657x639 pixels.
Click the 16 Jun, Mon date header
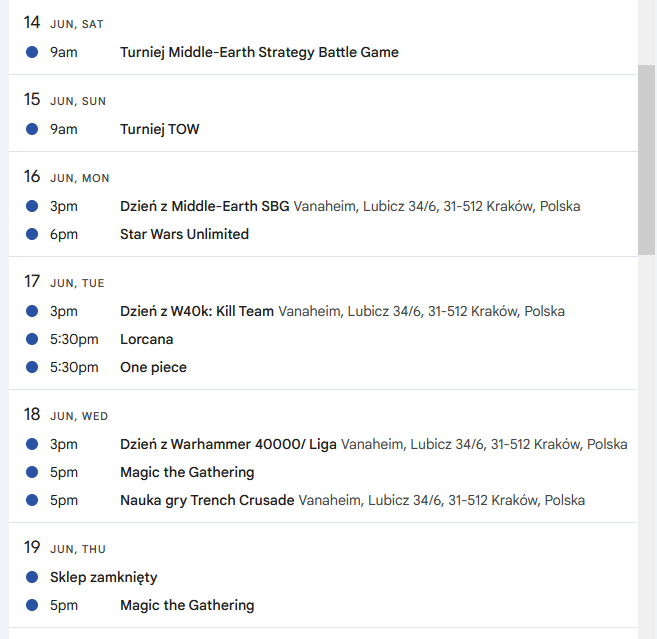[66, 177]
